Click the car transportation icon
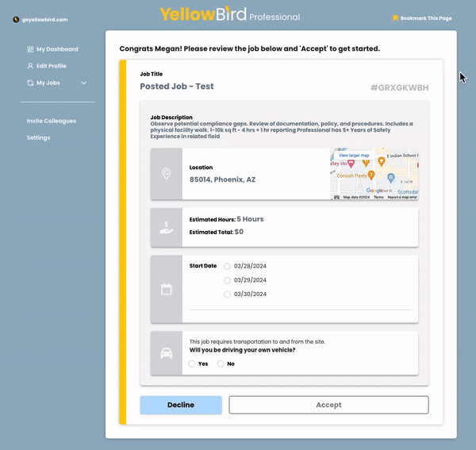Screen dimensions: 476x450 point(167,353)
